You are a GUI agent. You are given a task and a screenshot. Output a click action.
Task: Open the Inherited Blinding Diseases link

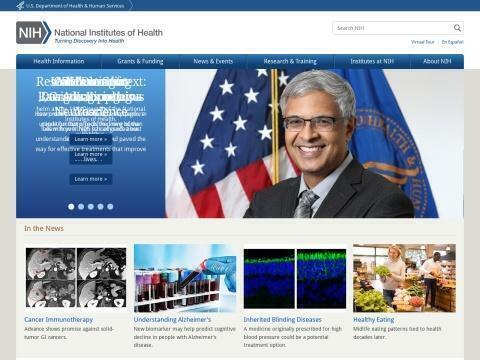tap(282, 320)
